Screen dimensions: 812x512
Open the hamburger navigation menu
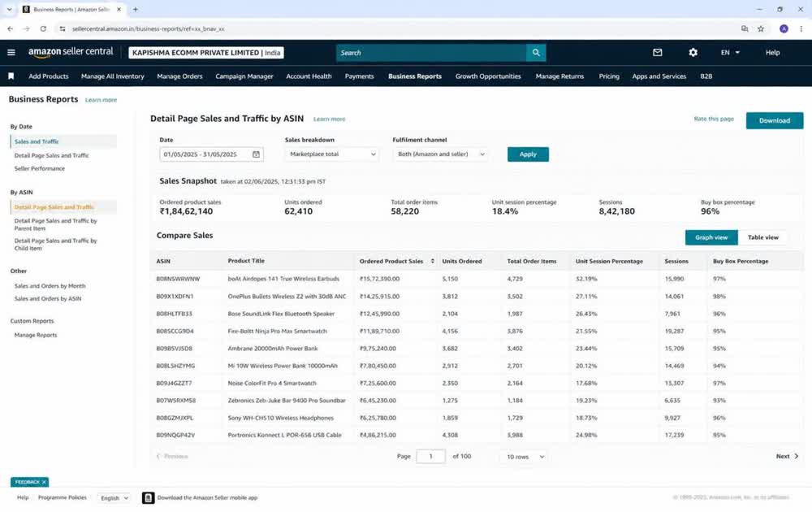(11, 52)
